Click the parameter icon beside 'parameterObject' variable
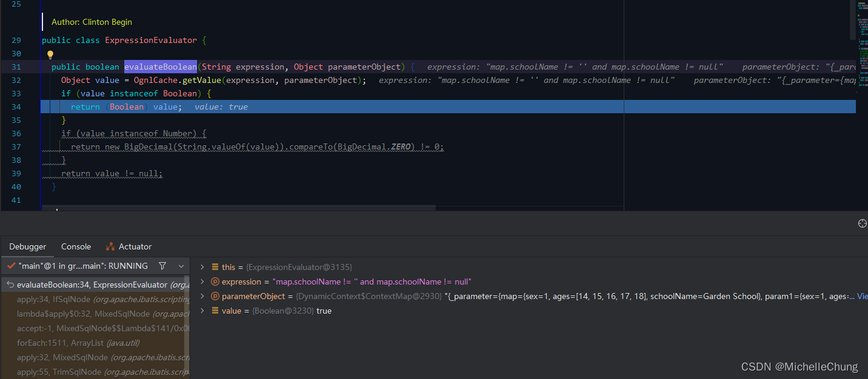Image resolution: width=868 pixels, height=379 pixels. pyautogui.click(x=215, y=296)
